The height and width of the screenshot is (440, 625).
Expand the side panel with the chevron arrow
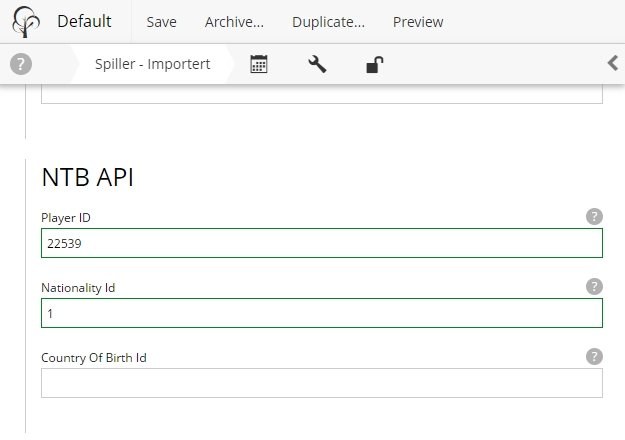tap(613, 64)
